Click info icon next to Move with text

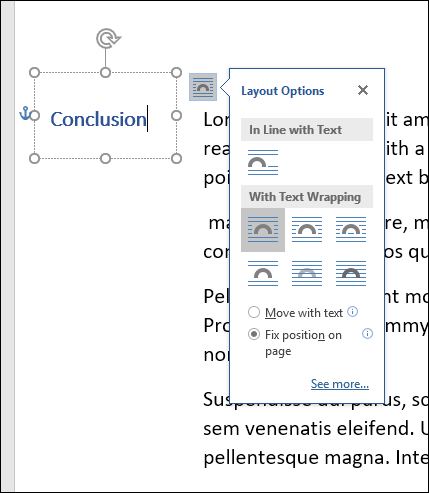(352, 312)
